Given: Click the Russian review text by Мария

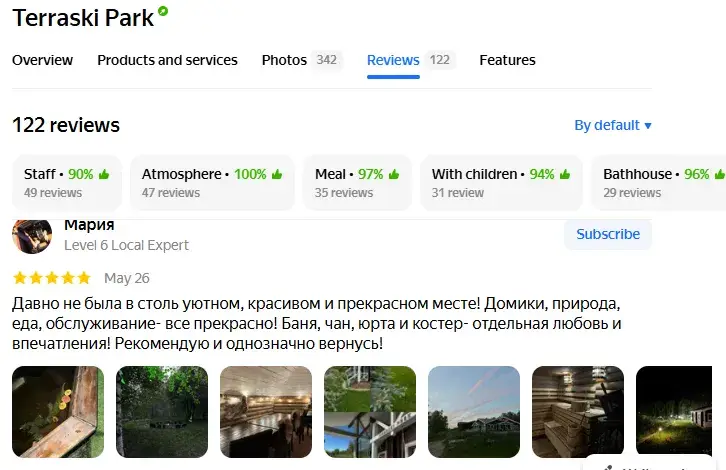Looking at the screenshot, I should point(316,323).
